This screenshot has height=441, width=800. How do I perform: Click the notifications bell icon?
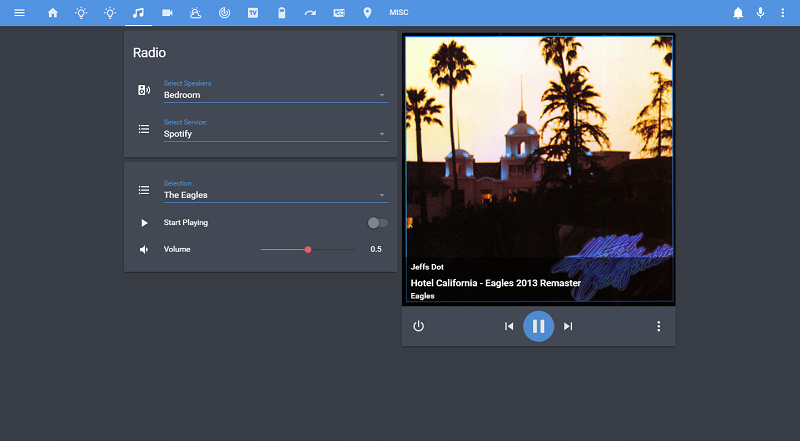tap(738, 13)
